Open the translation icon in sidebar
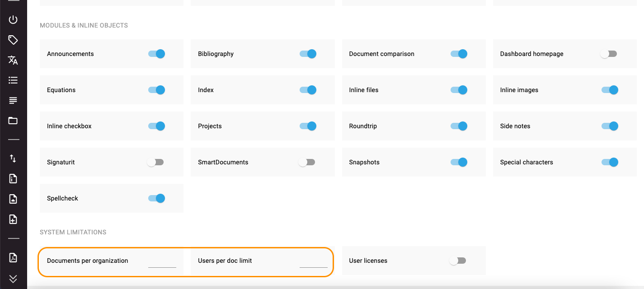Image resolution: width=644 pixels, height=289 pixels. 13,60
